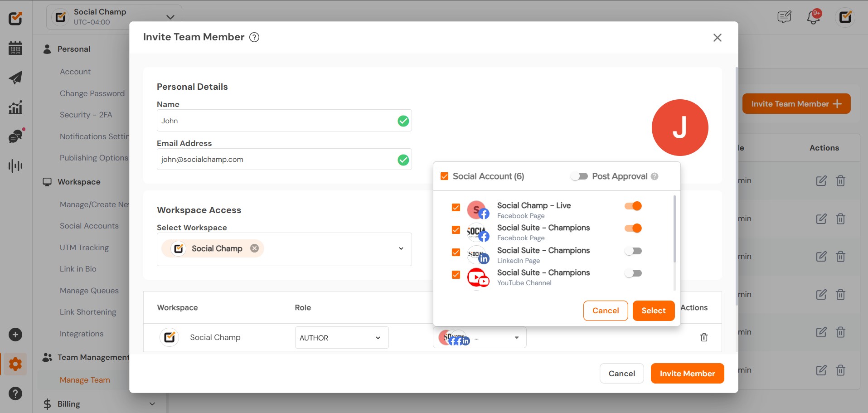The image size is (868, 413).
Task: Uncheck the Social Account (6) checkbox
Action: tap(445, 176)
